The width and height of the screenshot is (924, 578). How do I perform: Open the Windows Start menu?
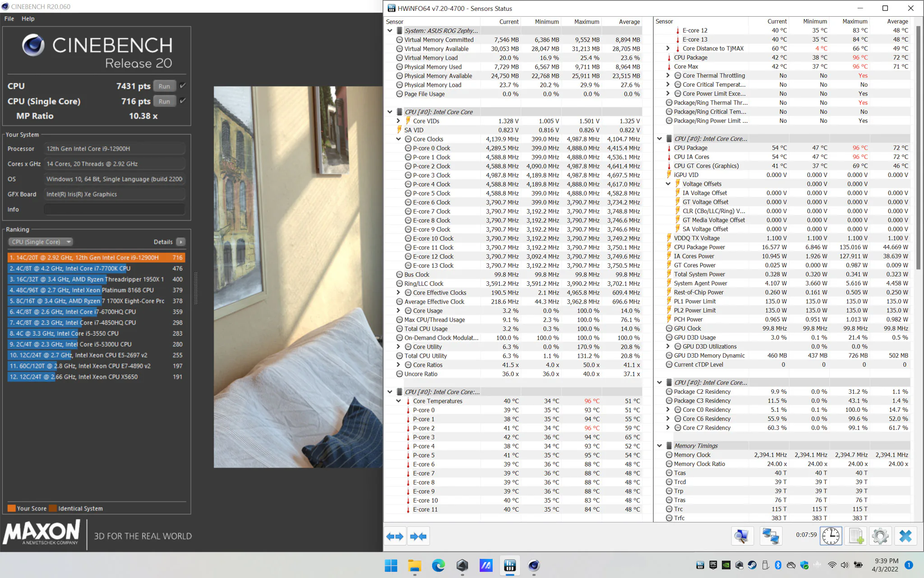point(391,565)
